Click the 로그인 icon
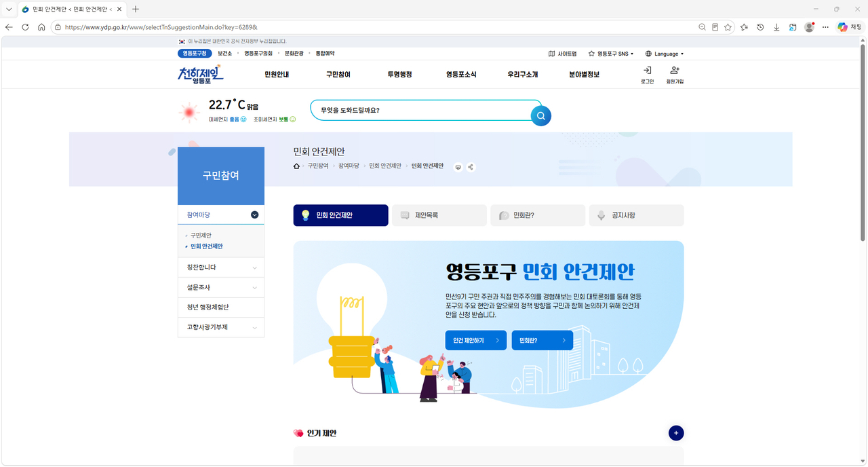 pos(647,71)
